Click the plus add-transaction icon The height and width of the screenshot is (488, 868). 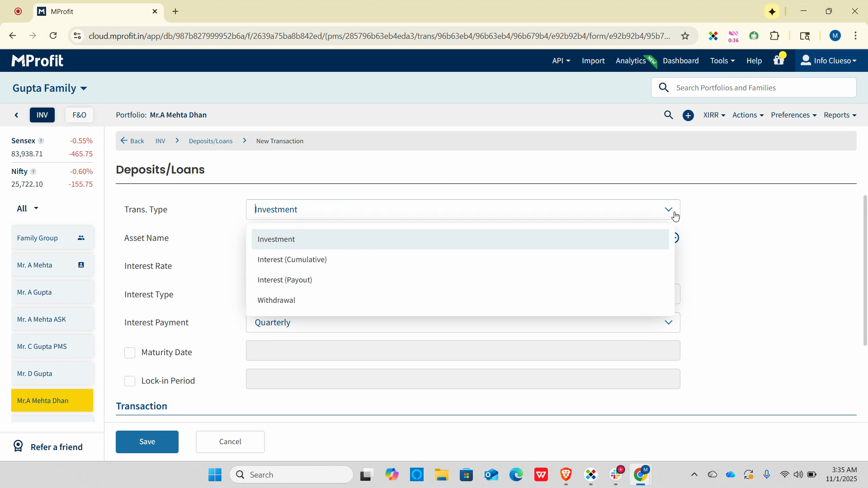pyautogui.click(x=688, y=116)
